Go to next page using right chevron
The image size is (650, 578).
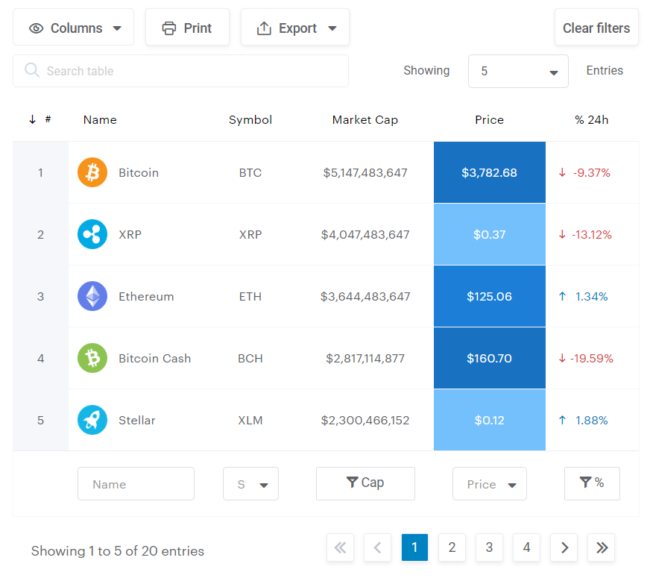(564, 547)
